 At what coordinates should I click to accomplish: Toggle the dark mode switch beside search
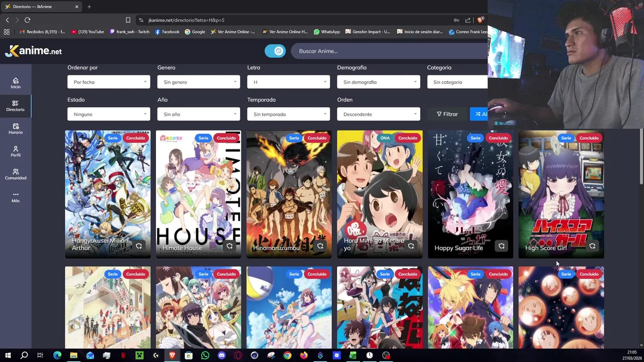275,51
